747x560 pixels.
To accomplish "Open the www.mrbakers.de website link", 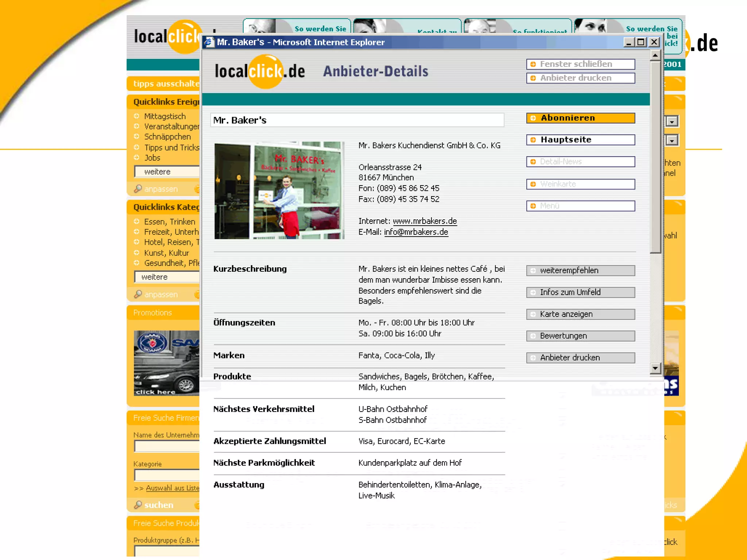I will (425, 221).
